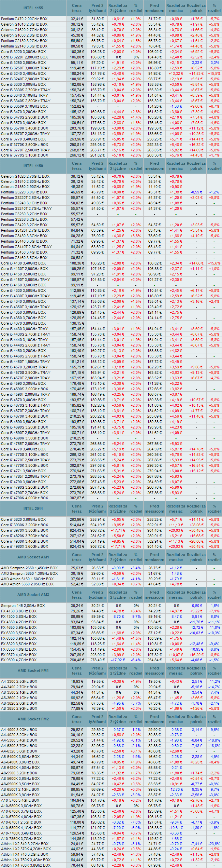Click the INTEL 1155 section header
222x868 pixels.
33,8
